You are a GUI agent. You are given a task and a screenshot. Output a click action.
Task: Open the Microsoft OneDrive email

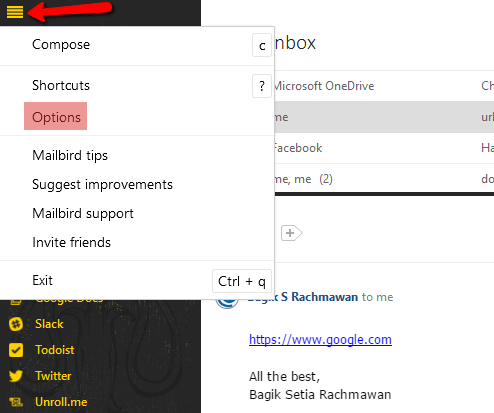pyautogui.click(x=384, y=86)
